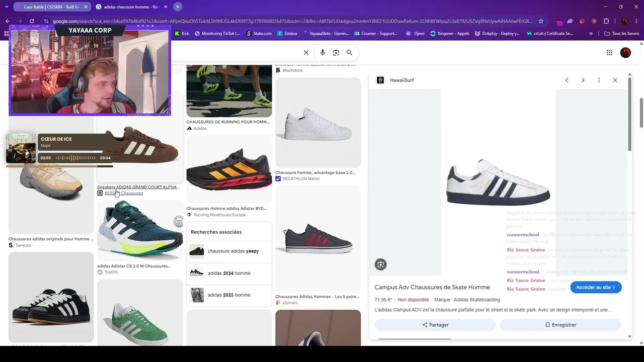This screenshot has height=362, width=644.
Task: Open the Chrome profile avatar in the toolbar
Action: point(624,21)
